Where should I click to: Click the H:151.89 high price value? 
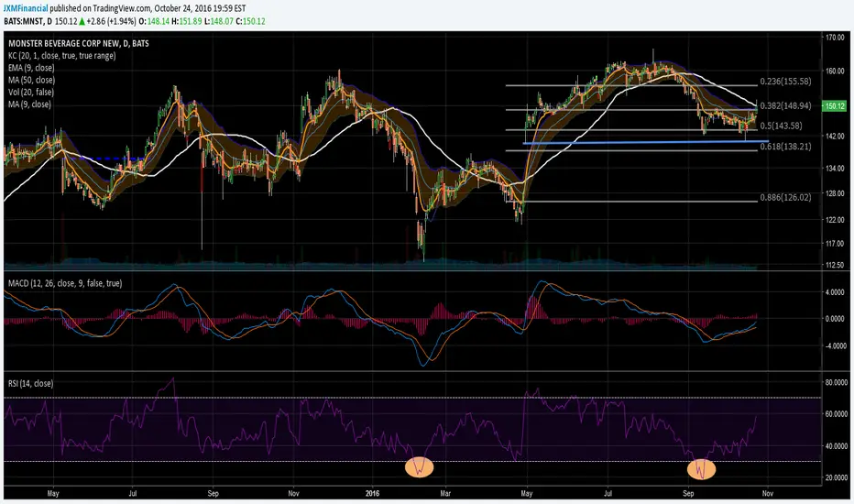186,22
